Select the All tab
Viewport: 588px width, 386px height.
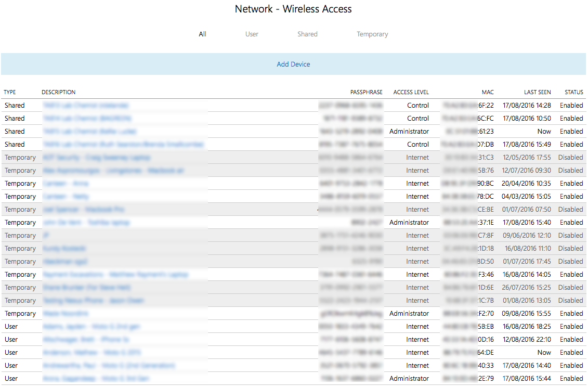[202, 34]
